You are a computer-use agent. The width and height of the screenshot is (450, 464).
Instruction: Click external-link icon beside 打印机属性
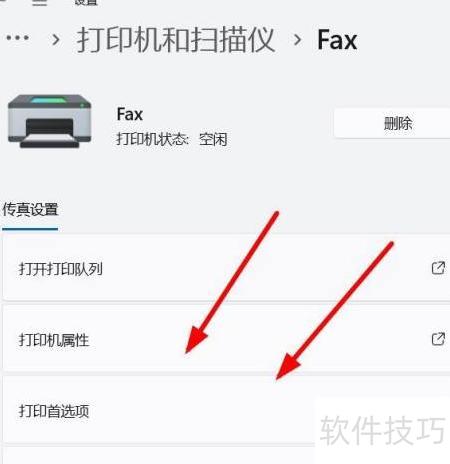coord(438,339)
